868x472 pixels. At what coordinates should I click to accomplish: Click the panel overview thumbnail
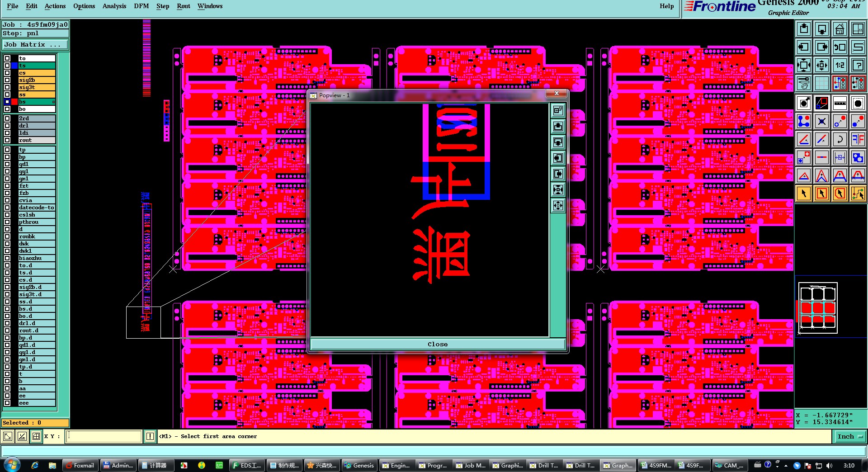818,308
